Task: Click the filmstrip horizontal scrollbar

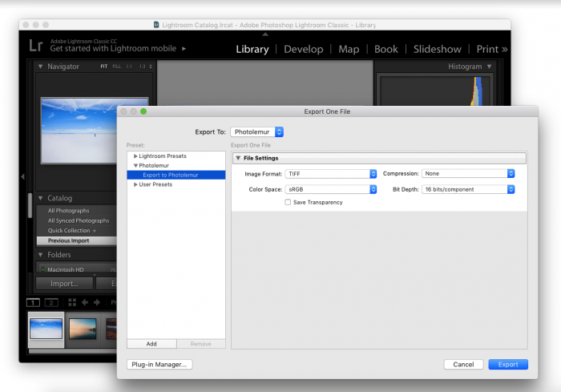Action: coord(73,351)
